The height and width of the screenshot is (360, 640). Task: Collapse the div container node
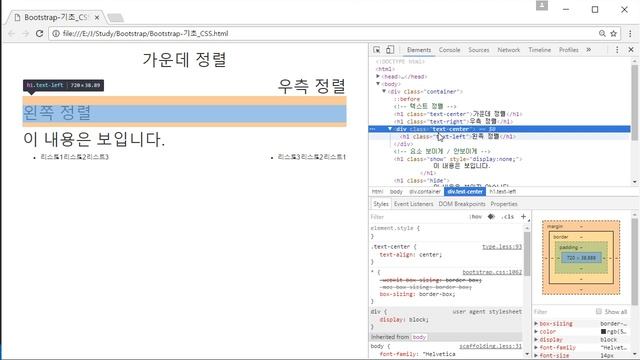click(384, 91)
